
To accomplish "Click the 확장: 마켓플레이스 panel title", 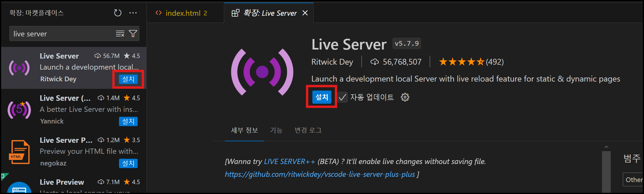I will pyautogui.click(x=36, y=13).
